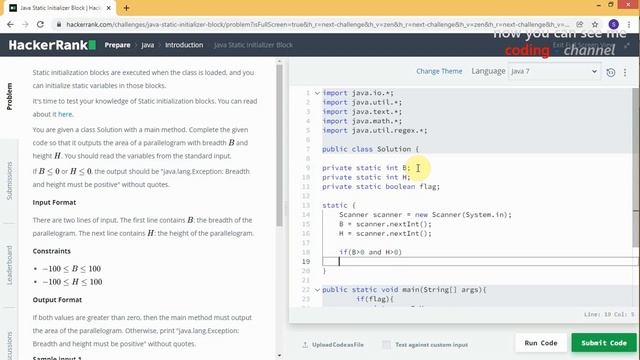Open editor more options three-dot menu
This screenshot has width=640, height=360.
point(625,73)
